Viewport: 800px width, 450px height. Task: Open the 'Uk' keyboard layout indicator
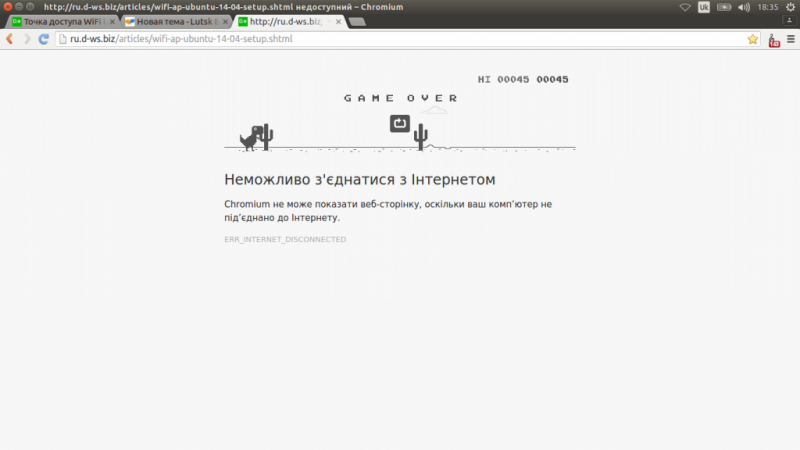[704, 7]
